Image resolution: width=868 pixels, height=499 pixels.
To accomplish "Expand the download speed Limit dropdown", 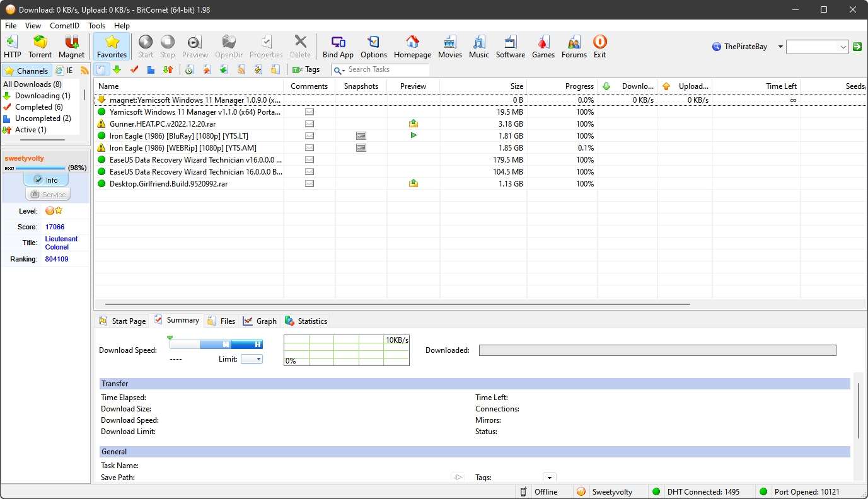I will [252, 359].
